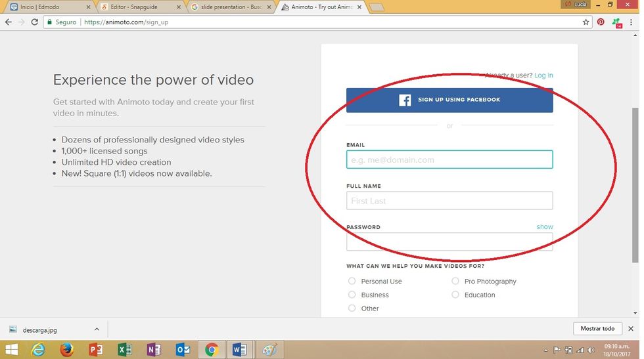Open Excel from taskbar
The width and height of the screenshot is (644, 359).
(124, 350)
